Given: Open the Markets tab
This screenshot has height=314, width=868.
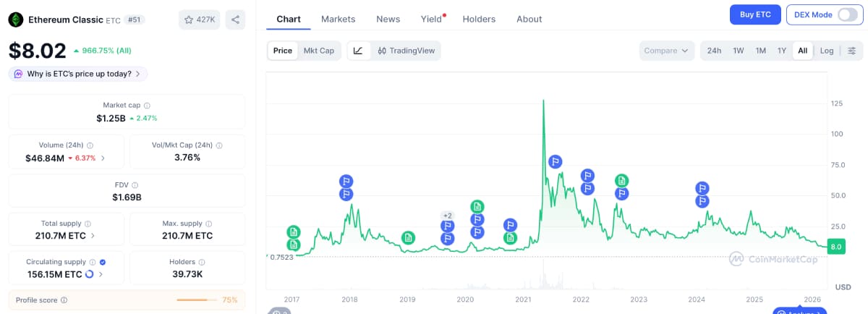Looking at the screenshot, I should click(x=338, y=19).
